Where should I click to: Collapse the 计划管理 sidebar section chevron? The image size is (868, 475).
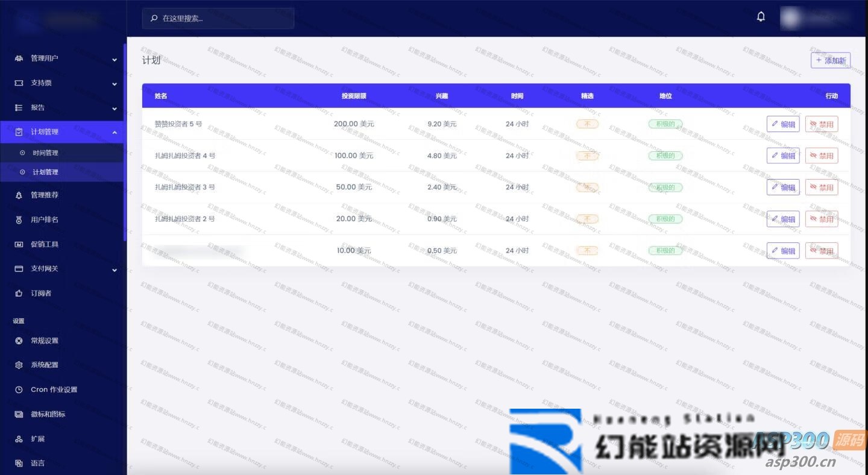tap(115, 133)
